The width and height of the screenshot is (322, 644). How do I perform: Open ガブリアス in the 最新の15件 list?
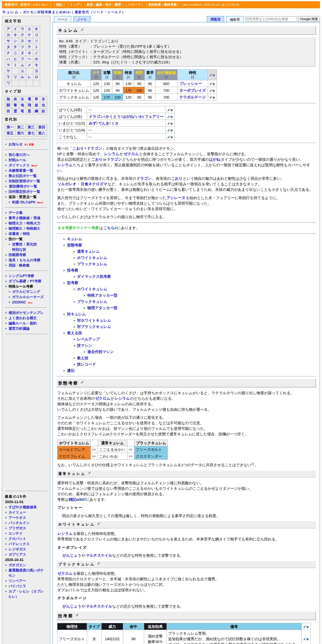[x=17, y=554]
